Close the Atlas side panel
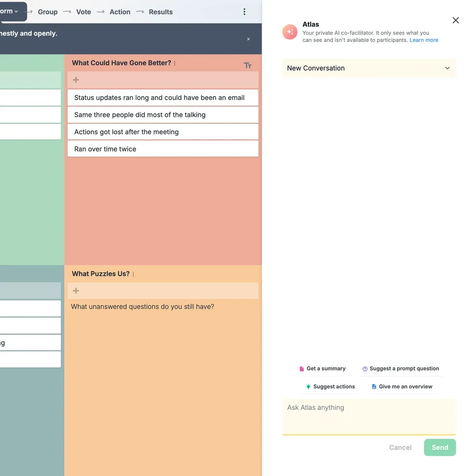The height and width of the screenshot is (476, 476). pyautogui.click(x=455, y=20)
